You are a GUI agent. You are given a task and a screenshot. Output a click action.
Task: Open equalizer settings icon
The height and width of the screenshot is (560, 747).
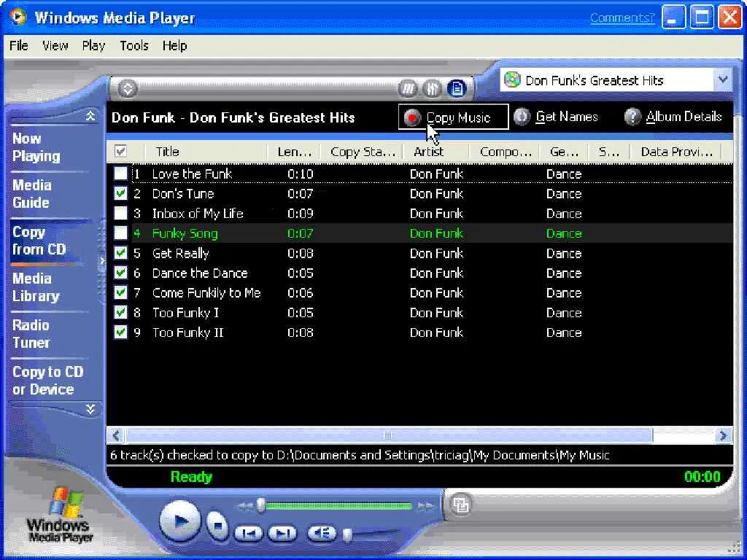tap(432, 88)
